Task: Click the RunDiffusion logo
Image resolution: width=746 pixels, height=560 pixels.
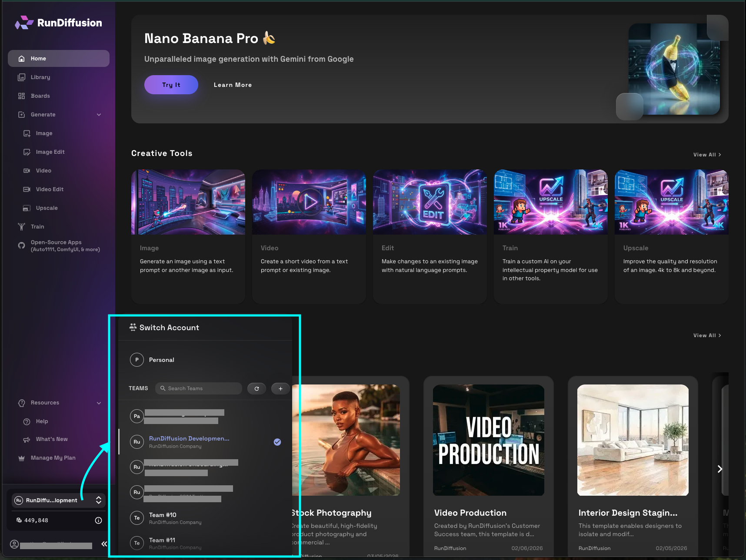Action: [58, 23]
